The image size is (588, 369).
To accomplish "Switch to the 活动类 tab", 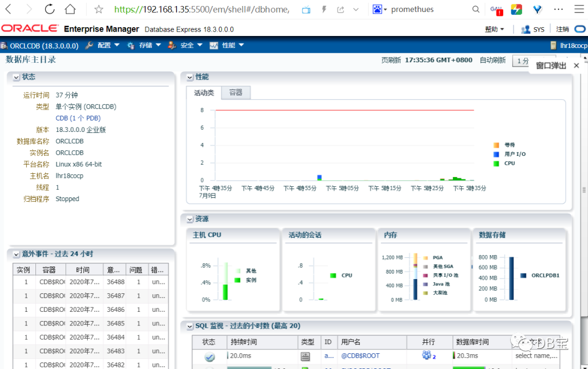I will 204,93.
